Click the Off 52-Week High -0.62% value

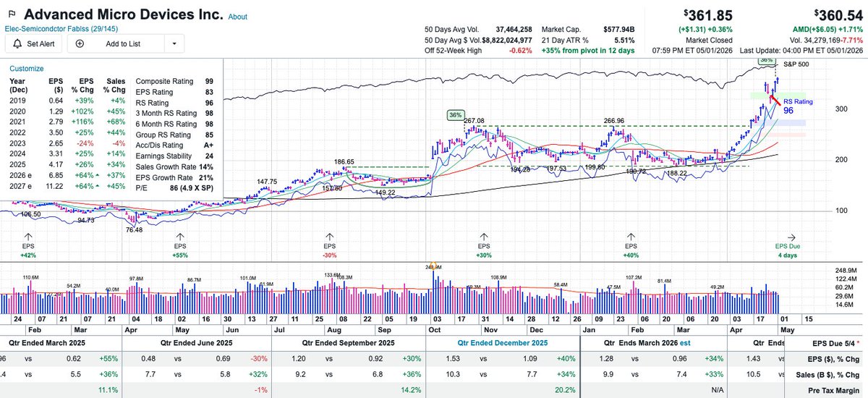pos(520,51)
